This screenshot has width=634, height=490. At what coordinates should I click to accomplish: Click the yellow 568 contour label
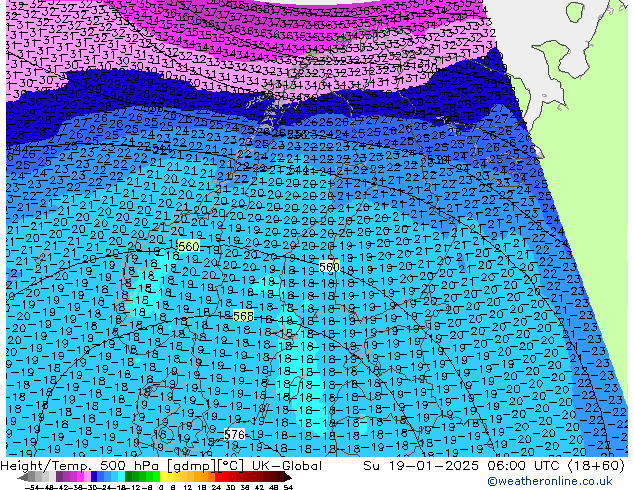tap(243, 316)
